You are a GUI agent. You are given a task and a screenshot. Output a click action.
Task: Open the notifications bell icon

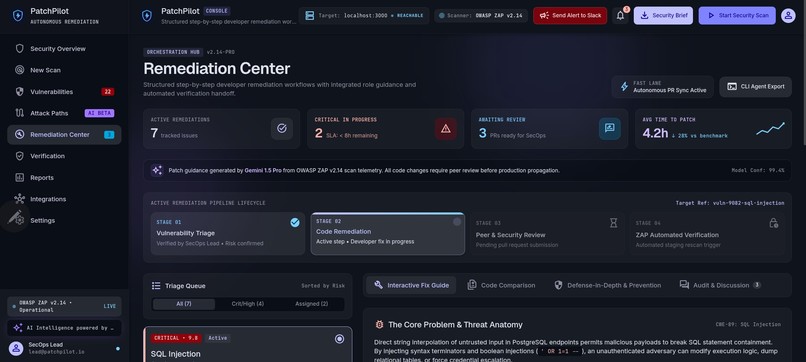click(x=620, y=15)
